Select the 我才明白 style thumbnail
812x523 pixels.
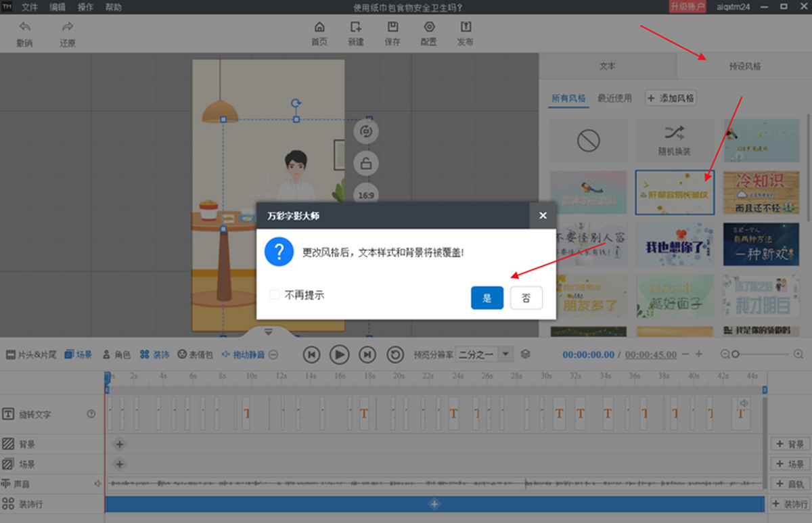[x=762, y=296]
